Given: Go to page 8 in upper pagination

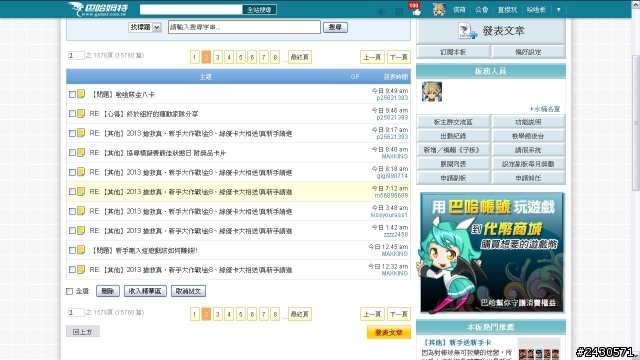Looking at the screenshot, I should (275, 57).
